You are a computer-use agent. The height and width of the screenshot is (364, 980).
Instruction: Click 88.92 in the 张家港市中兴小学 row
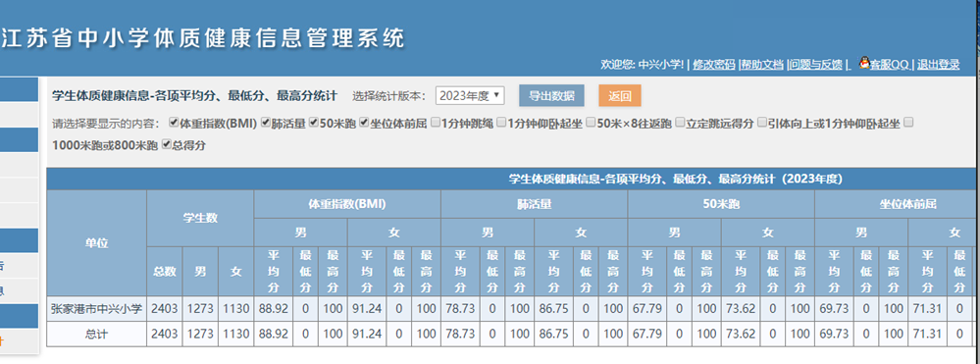click(273, 309)
